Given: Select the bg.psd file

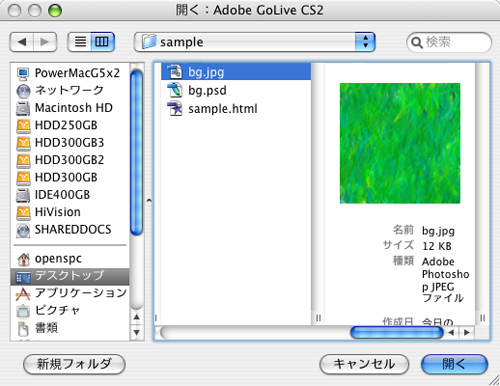Looking at the screenshot, I should tap(236, 90).
